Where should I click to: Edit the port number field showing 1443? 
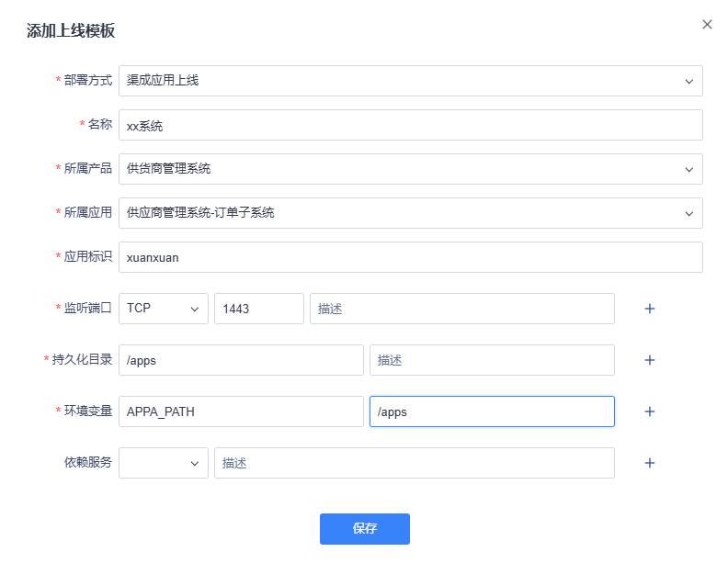(x=258, y=309)
